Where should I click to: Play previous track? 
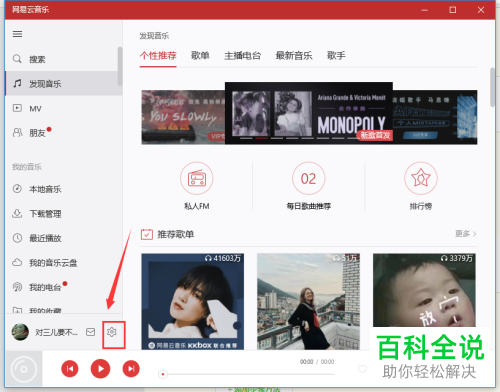70,369
